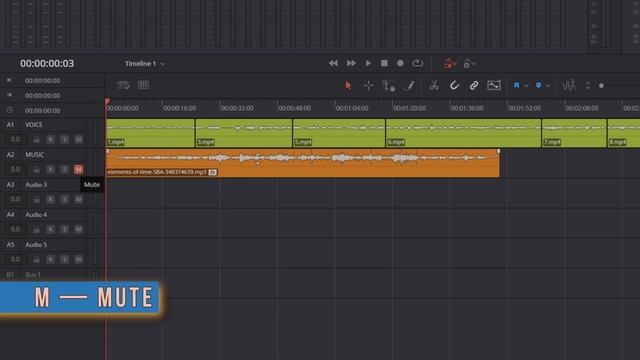The height and width of the screenshot is (360, 640).
Task: Toggle the magnet snapping icon
Action: [454, 85]
